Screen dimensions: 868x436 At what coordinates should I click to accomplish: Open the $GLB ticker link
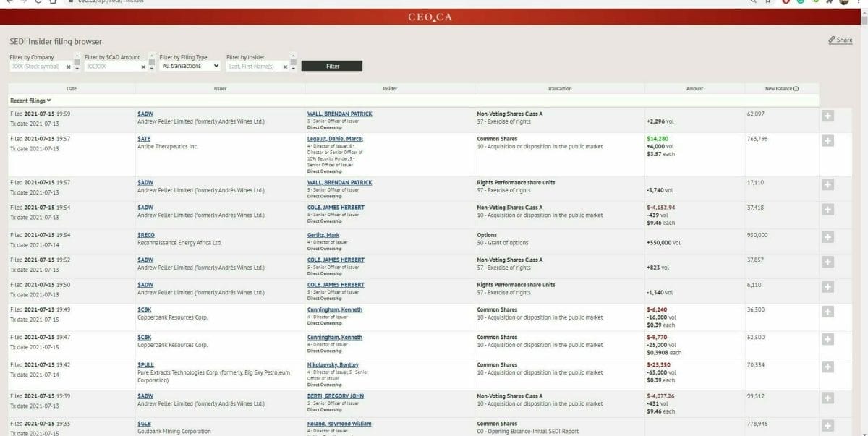tap(144, 424)
